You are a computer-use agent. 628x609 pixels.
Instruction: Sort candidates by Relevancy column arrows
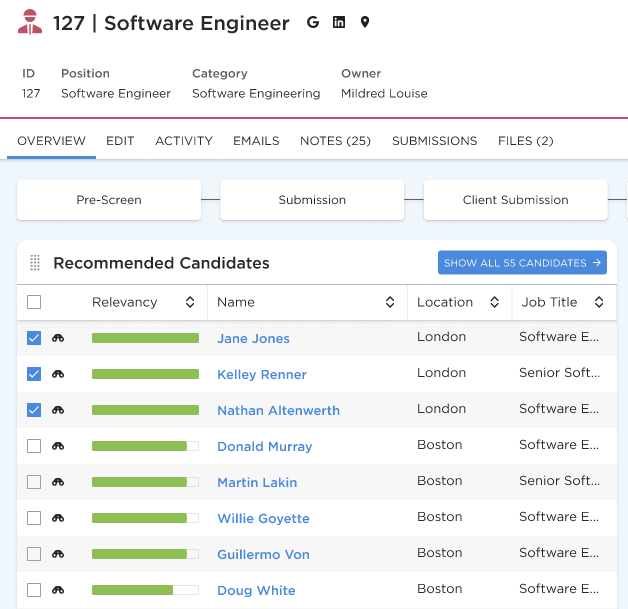coord(190,302)
